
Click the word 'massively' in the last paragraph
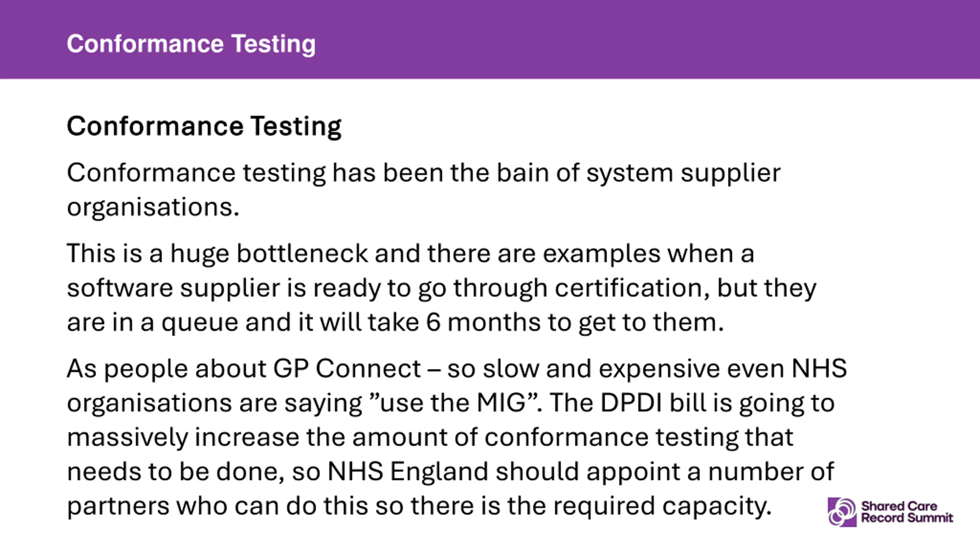click(x=127, y=437)
